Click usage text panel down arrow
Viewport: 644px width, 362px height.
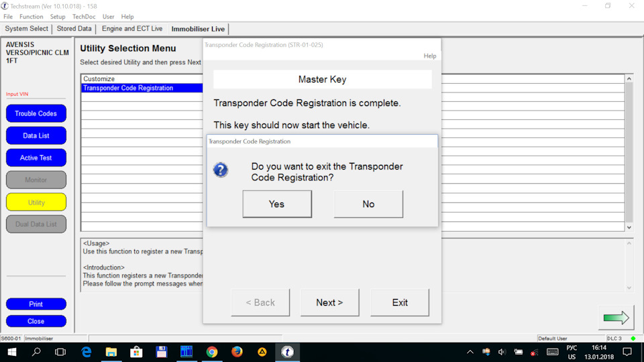(629, 288)
